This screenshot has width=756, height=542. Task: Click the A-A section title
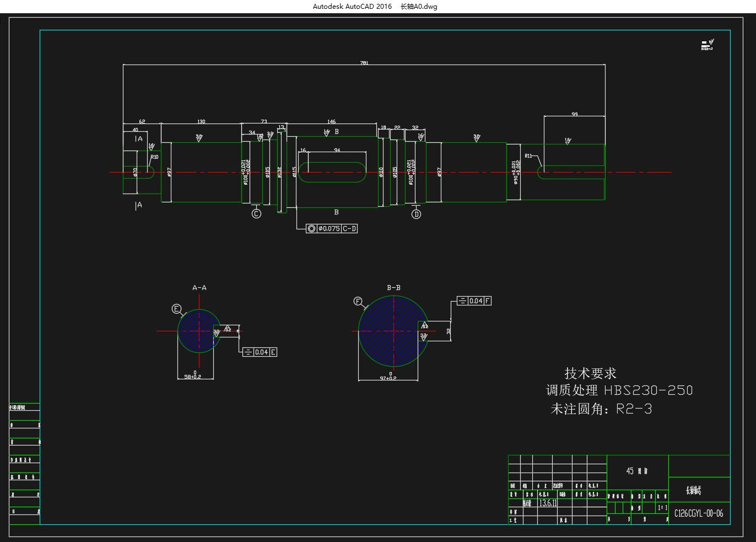coord(199,288)
